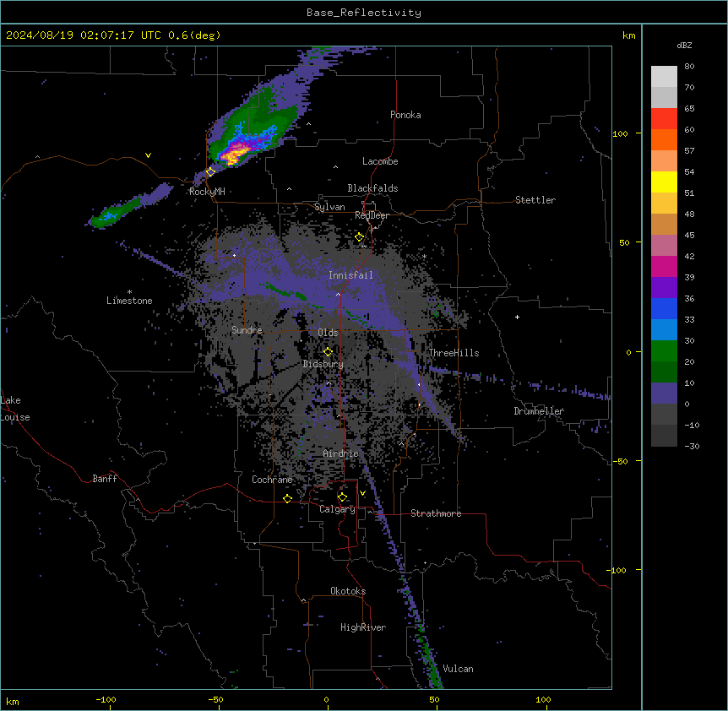Pick the red 60-65 dBZ legend swatch

click(664, 118)
